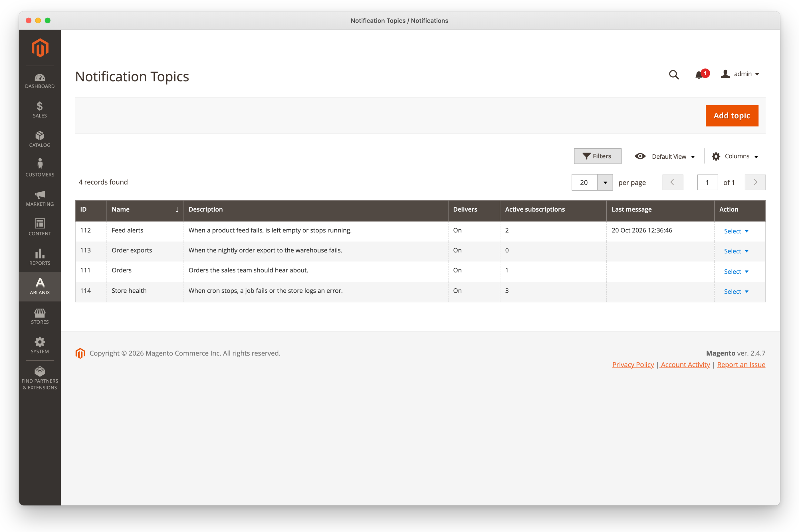Go to the previous page arrow
Viewport: 799px width, 532px height.
click(x=673, y=183)
